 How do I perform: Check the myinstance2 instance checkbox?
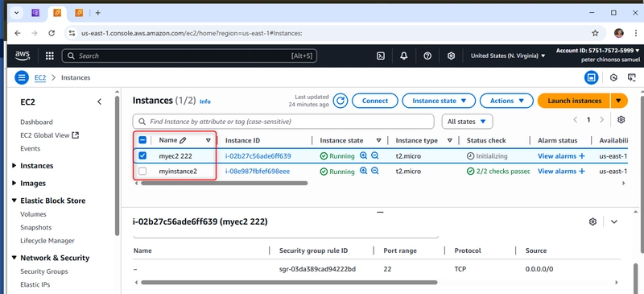[142, 171]
